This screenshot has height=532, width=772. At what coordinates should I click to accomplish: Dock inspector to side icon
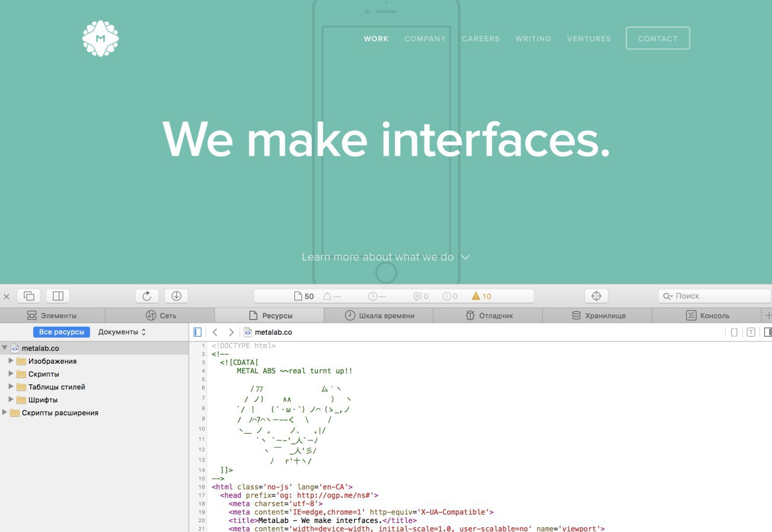pyautogui.click(x=58, y=296)
